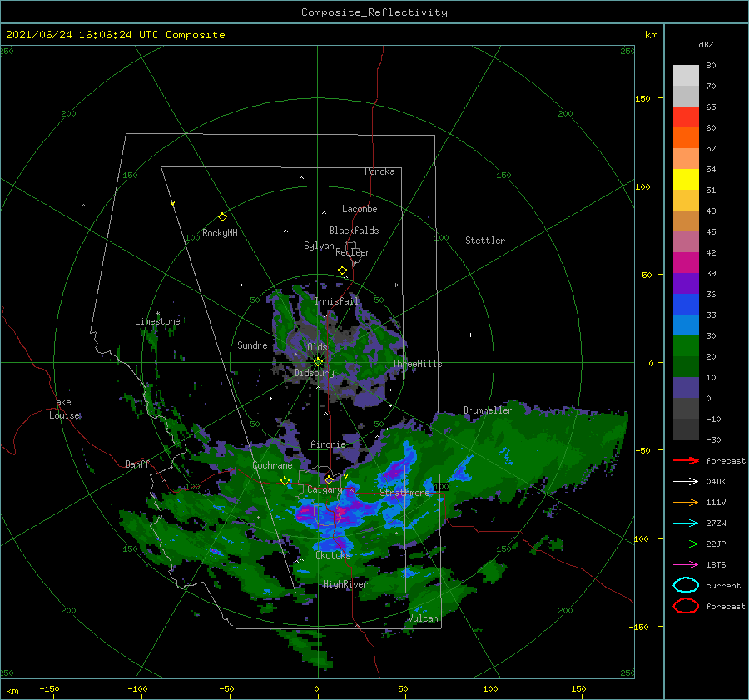This screenshot has width=749, height=700.
Task: Select the red 60–65 dBZ color swatch
Action: coord(686,117)
